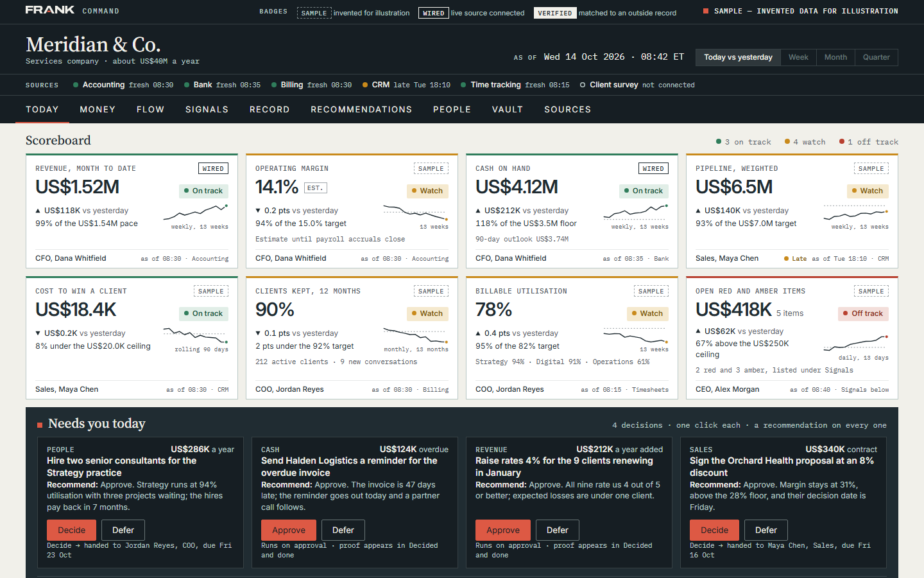Approve the Halden Logistics invoice reminder
Viewport: 924px width, 578px height.
click(x=289, y=530)
